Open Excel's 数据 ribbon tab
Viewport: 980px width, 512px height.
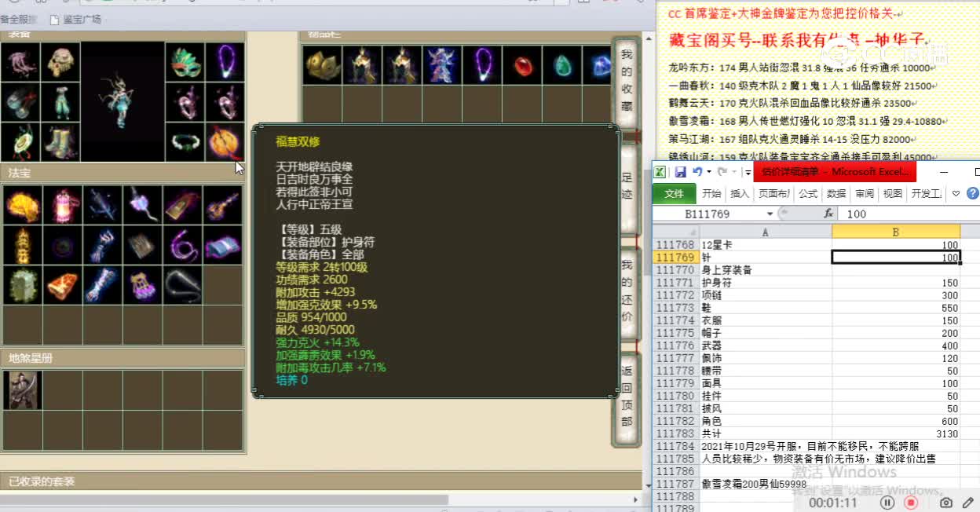(836, 193)
